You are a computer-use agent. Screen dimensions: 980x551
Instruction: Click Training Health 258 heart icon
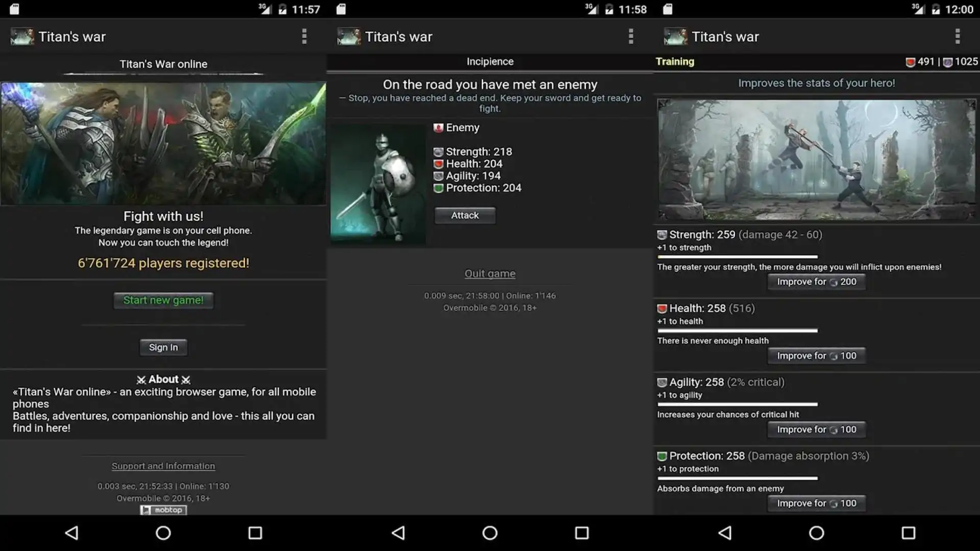pyautogui.click(x=662, y=309)
